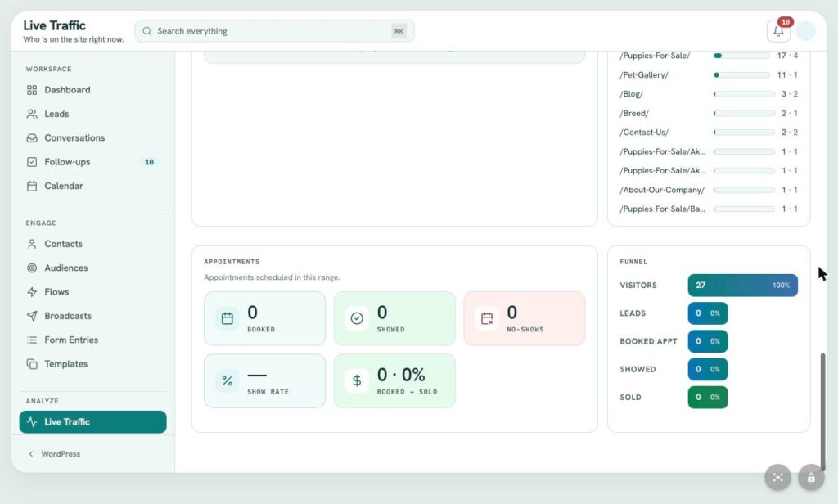
Task: Click the Booked to Sold dollar icon
Action: tap(357, 380)
